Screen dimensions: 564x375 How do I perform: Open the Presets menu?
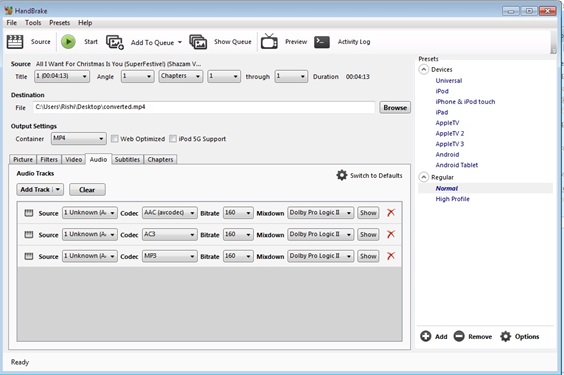pos(59,23)
